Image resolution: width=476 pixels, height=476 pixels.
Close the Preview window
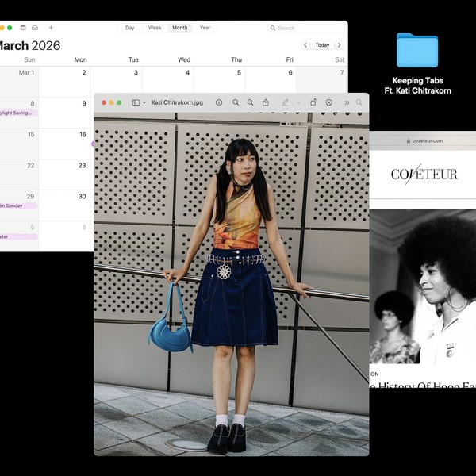point(104,102)
